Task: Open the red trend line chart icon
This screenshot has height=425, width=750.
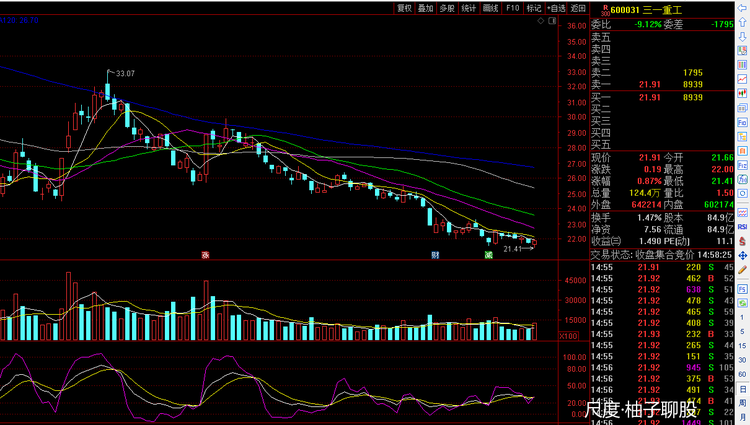Action: pos(742,79)
